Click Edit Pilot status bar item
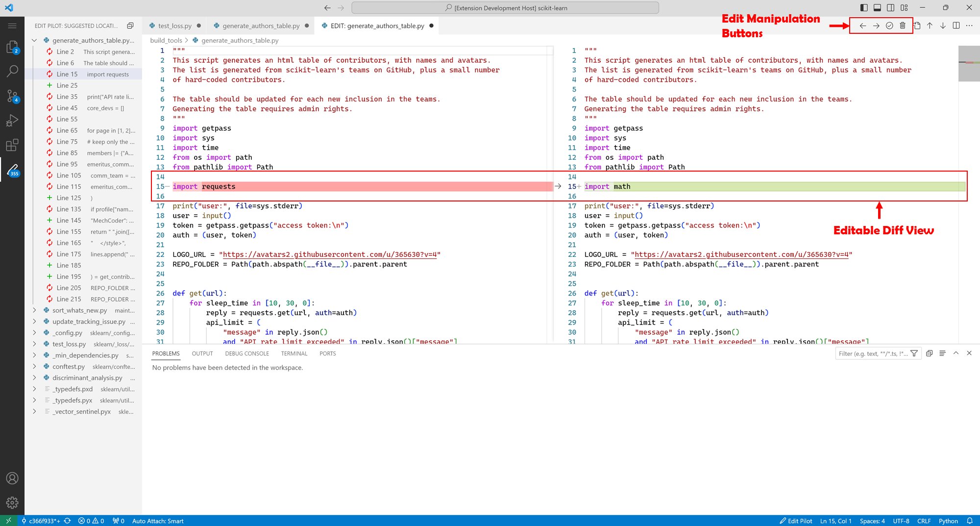 [x=796, y=521]
